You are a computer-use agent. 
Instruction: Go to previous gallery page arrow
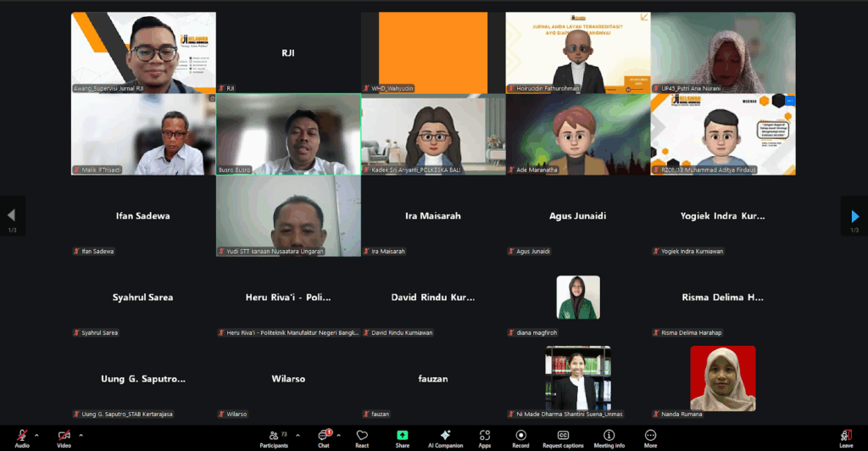tap(12, 216)
